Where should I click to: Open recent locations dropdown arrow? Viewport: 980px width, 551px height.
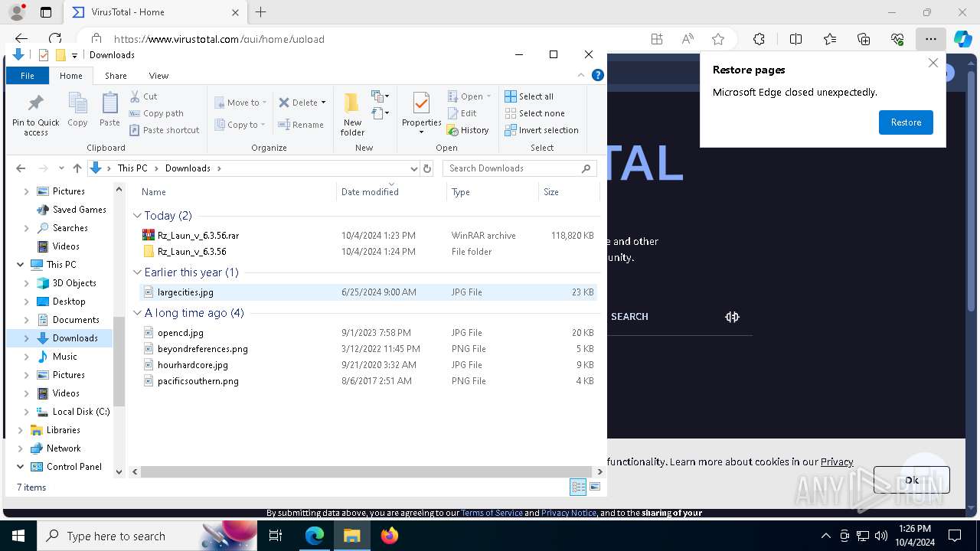63,168
